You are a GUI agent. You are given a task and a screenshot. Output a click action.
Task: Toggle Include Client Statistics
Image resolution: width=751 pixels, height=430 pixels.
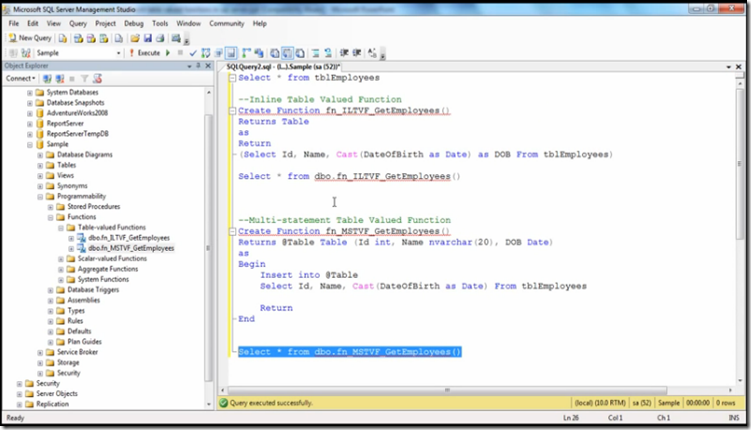(259, 53)
